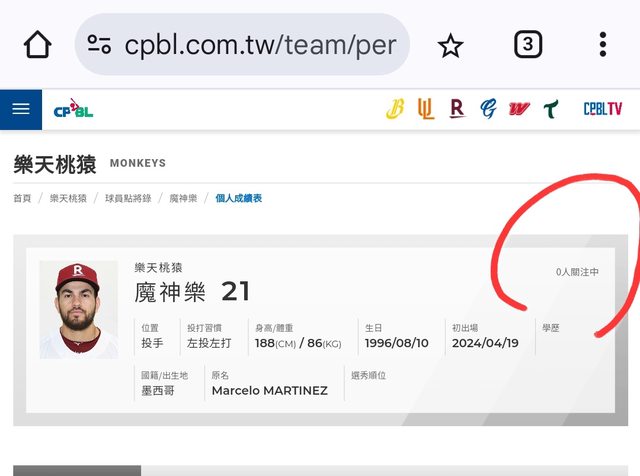This screenshot has height=476, width=640.
Task: Go to 首頁 breadcrumb
Action: click(x=22, y=198)
